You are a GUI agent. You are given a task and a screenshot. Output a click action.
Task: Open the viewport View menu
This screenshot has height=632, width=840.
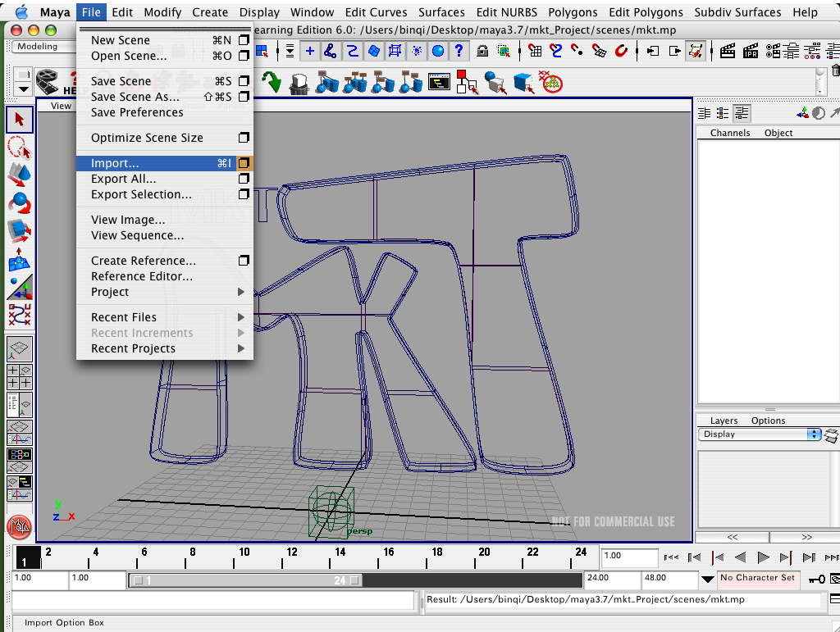(x=61, y=106)
